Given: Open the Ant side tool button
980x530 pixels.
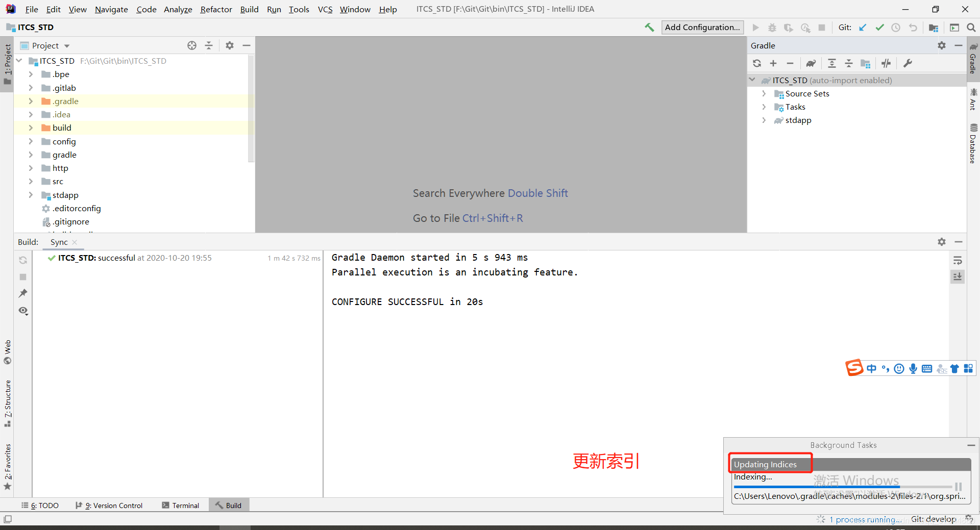Looking at the screenshot, I should point(973,99).
